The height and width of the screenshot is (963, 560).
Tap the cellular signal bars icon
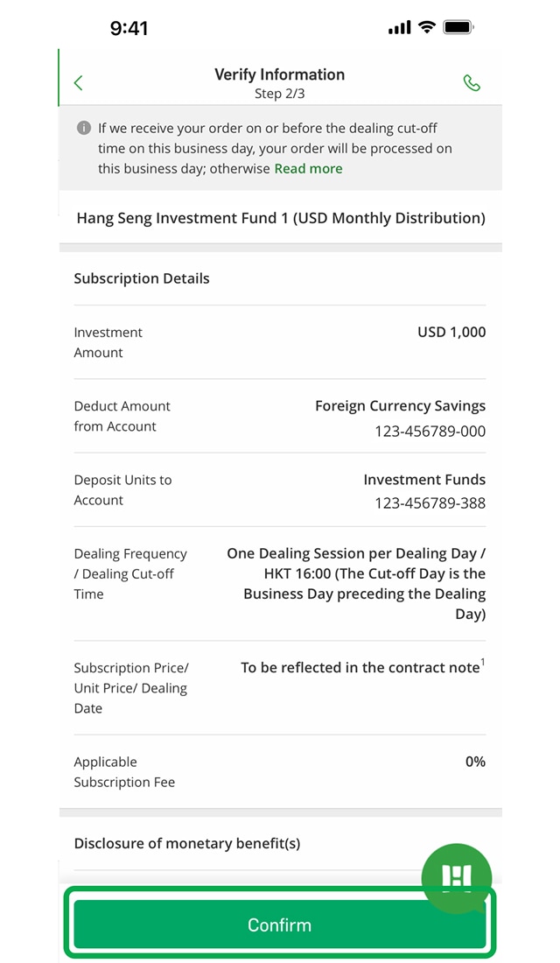tap(399, 28)
